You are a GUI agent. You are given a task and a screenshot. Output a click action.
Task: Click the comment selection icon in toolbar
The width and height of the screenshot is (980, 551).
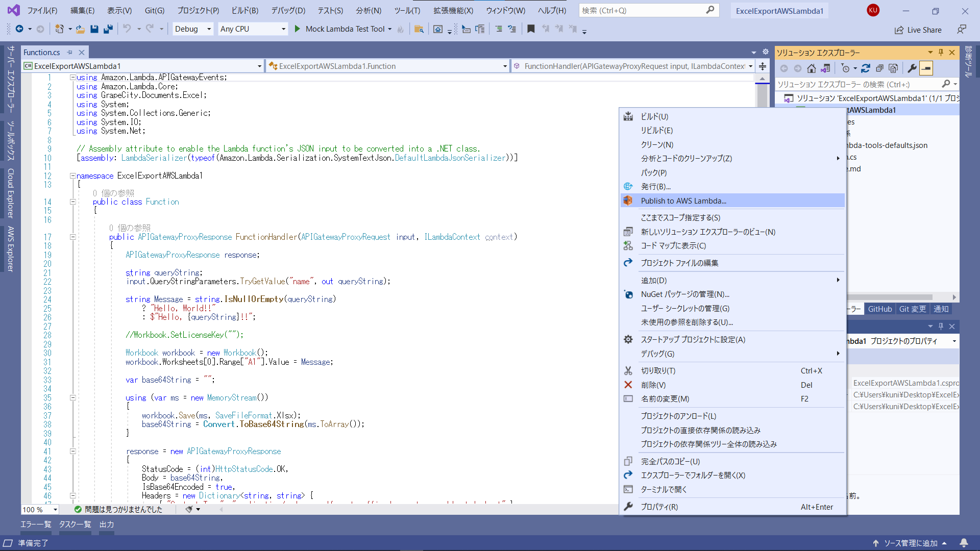point(512,29)
